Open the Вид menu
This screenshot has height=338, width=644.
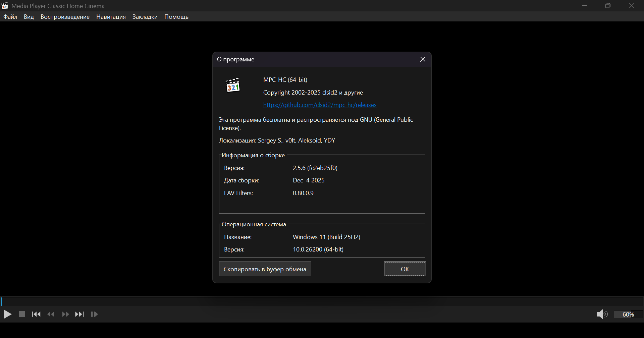coord(29,17)
